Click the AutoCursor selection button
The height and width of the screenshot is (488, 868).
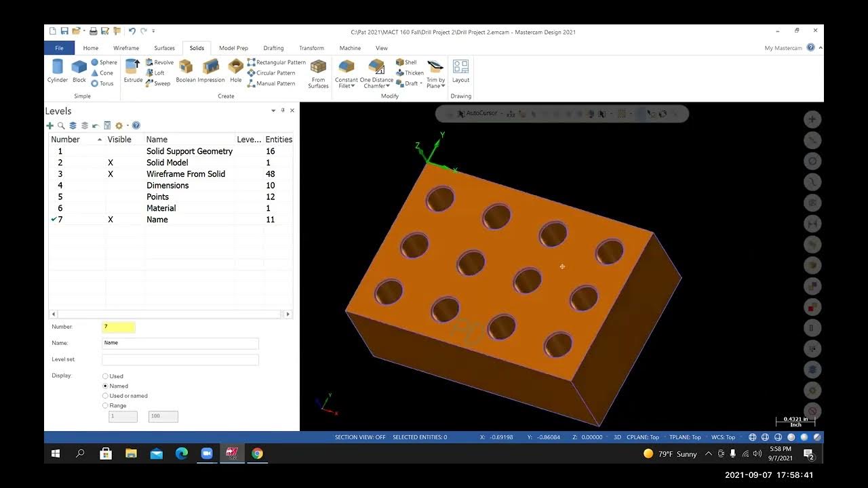coord(477,113)
